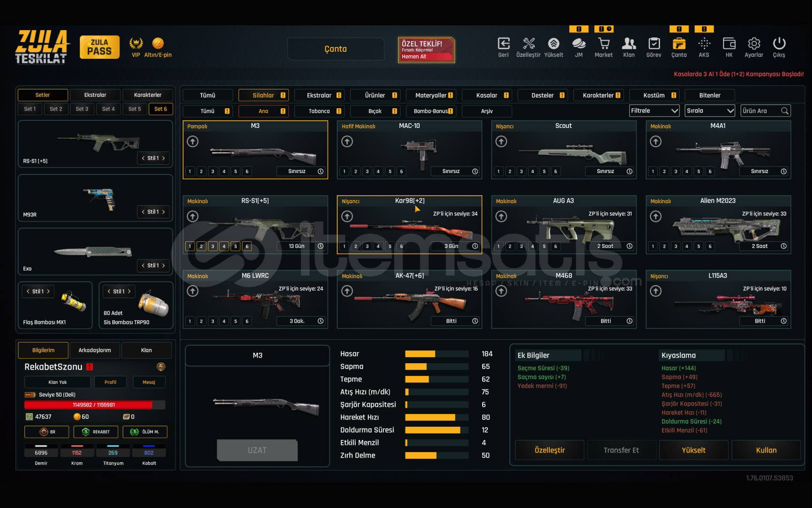Select slot 6 on RS-S1[+5] card
Image resolution: width=812 pixels, height=508 pixels.
point(247,246)
